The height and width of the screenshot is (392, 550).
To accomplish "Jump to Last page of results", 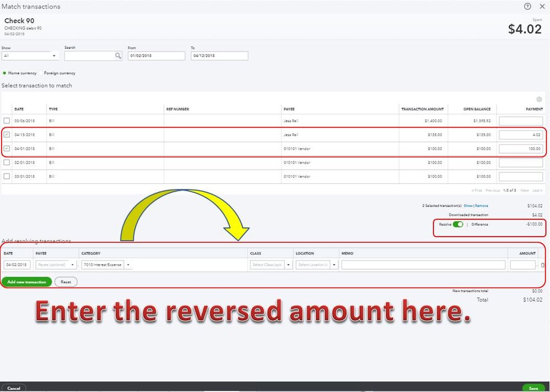I will (x=537, y=190).
